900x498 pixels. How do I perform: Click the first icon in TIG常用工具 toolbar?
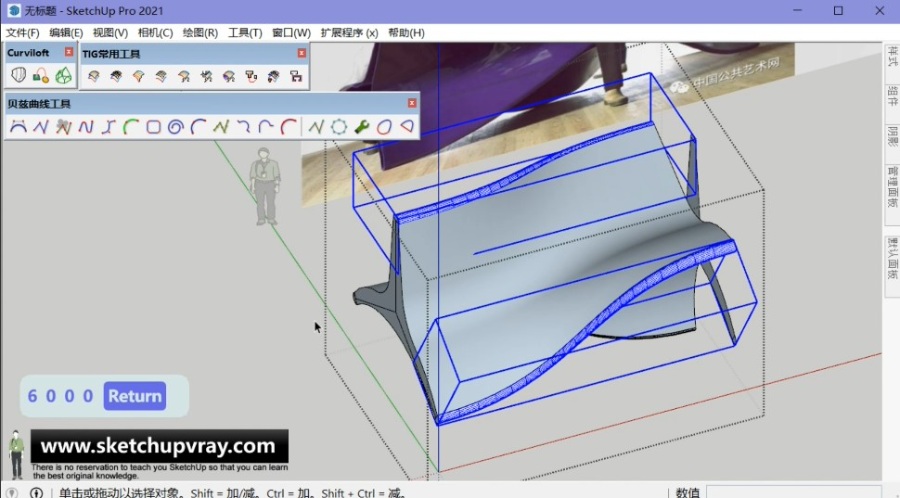[x=93, y=76]
